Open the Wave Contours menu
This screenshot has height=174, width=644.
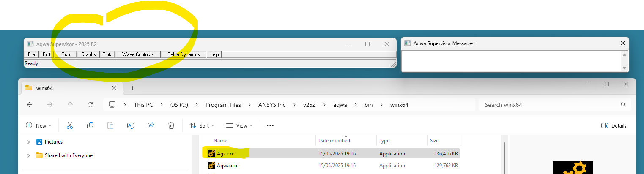click(x=138, y=54)
